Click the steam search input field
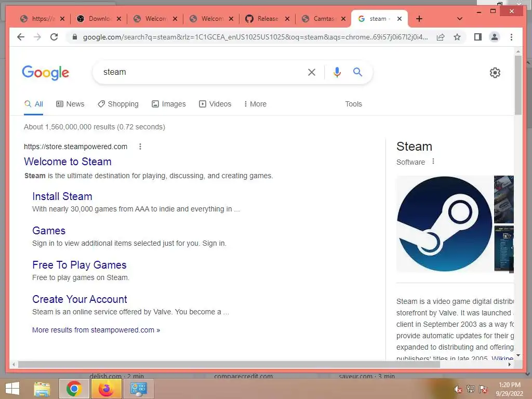 point(200,72)
